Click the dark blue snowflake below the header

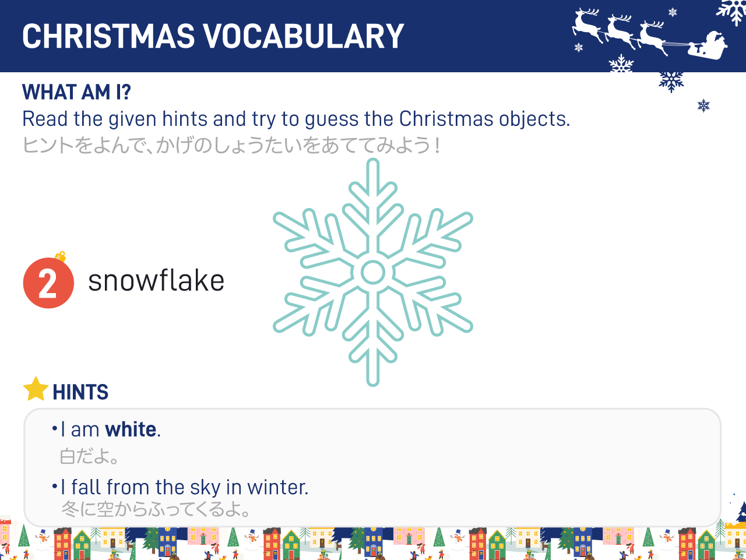tap(671, 82)
